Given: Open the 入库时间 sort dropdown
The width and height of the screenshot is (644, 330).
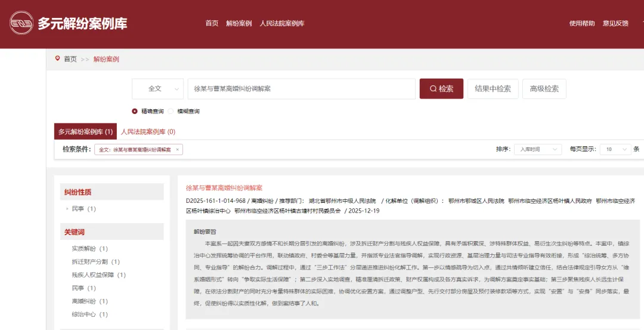Looking at the screenshot, I should coord(537,149).
